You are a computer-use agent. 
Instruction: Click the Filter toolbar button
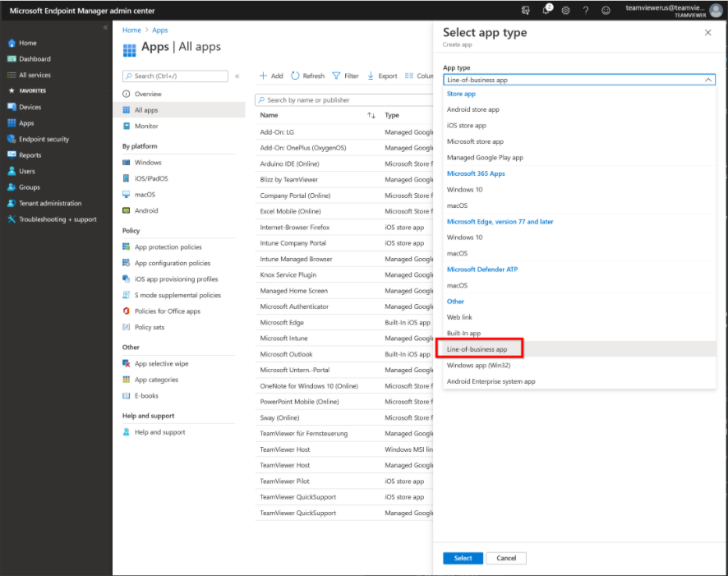[x=345, y=76]
